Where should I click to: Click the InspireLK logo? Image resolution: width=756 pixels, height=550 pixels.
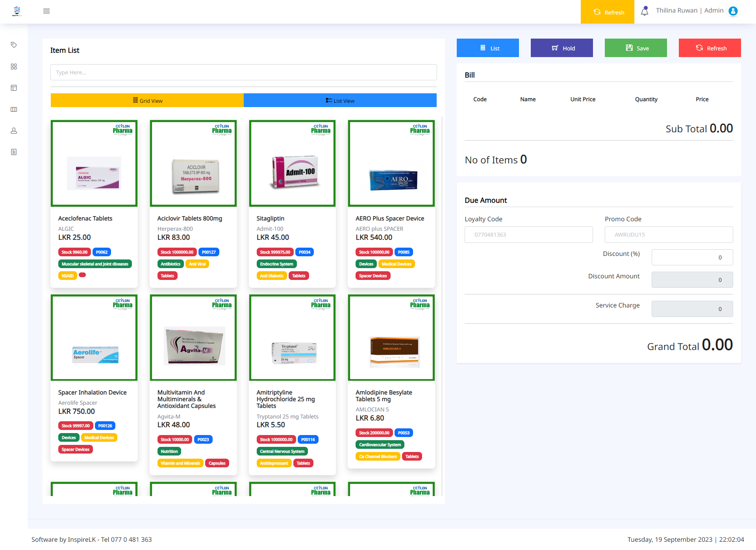click(x=17, y=11)
